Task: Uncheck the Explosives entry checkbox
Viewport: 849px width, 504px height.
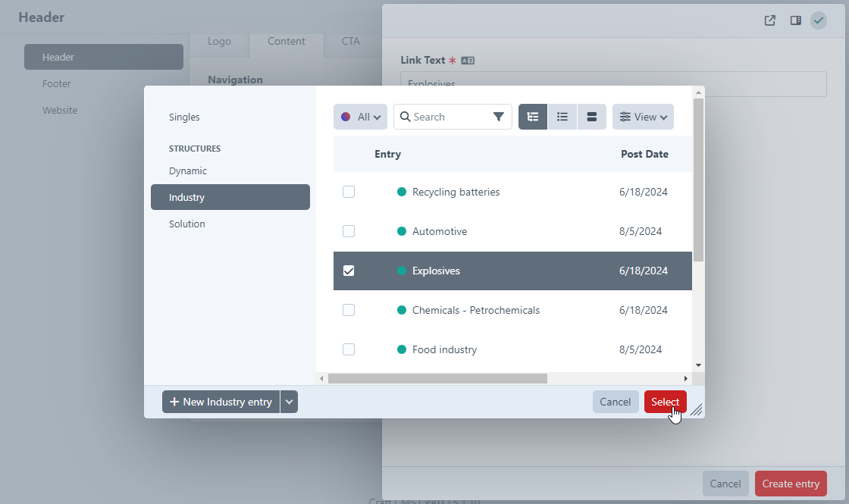Action: click(349, 271)
